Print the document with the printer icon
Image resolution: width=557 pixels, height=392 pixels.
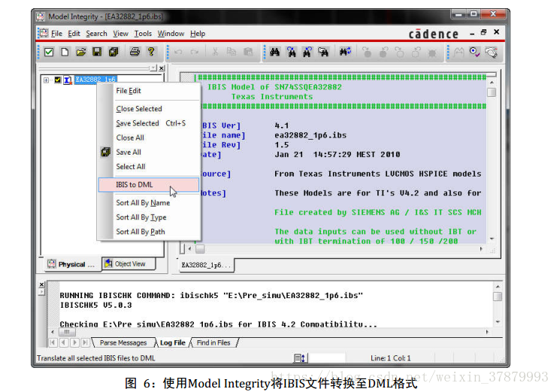click(x=135, y=52)
